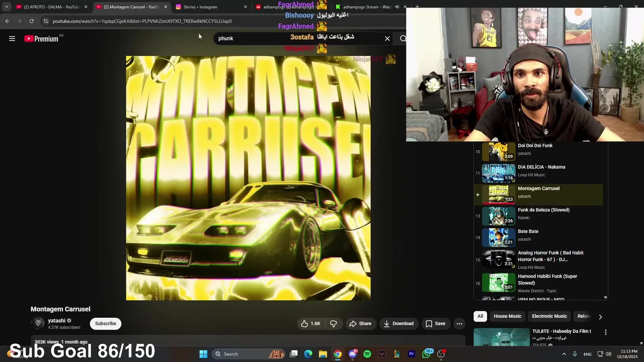Open the YouTube hamburger guide menu
Viewport: 644px width, 362px height.
[x=12, y=39]
